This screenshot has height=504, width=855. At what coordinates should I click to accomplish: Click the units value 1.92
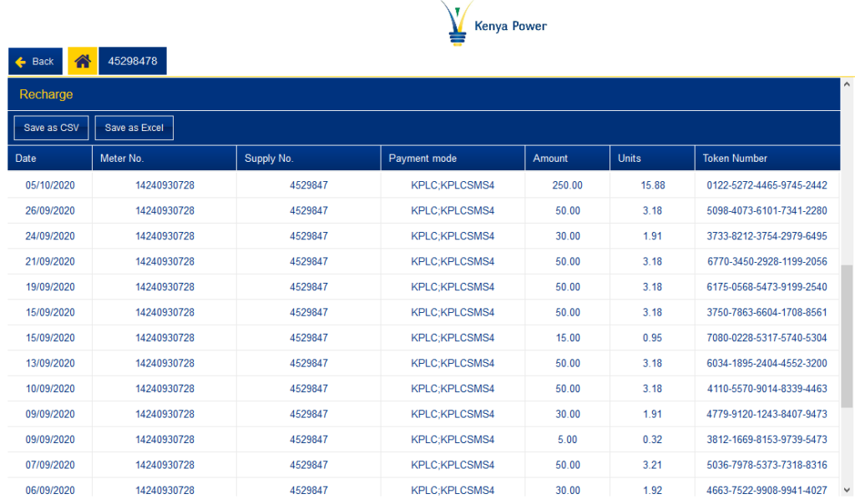pyautogui.click(x=652, y=491)
